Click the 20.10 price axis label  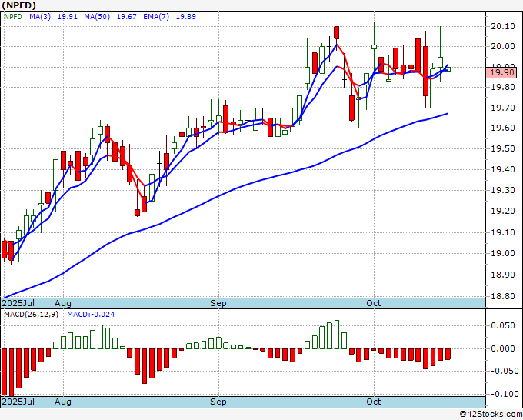point(503,26)
